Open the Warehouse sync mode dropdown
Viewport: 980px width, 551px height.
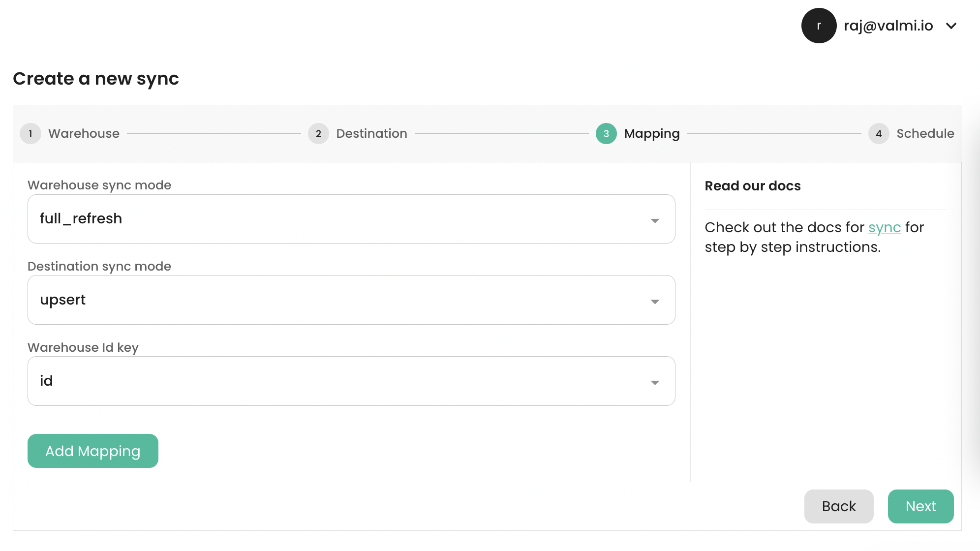pos(351,219)
